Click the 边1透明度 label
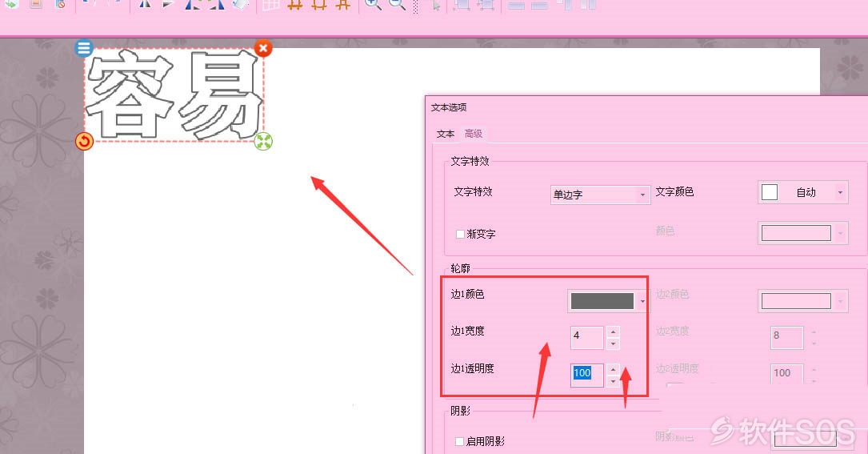 [472, 368]
